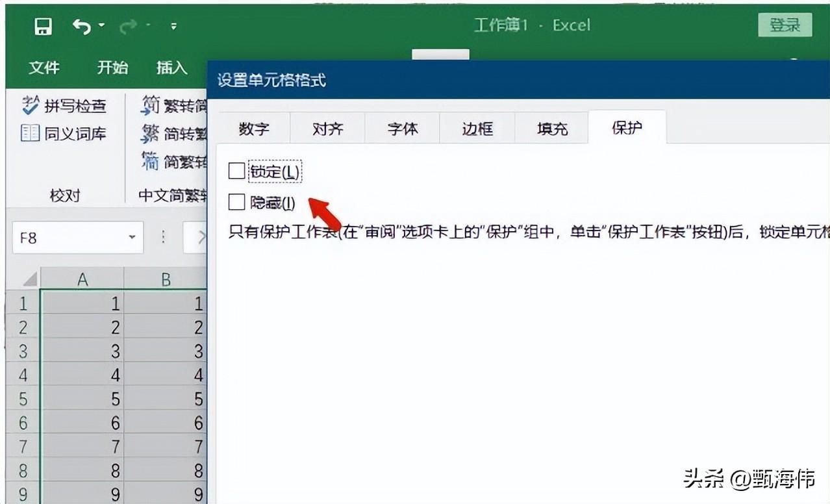Click the 设置单元格格式 dialog title bar

click(518, 81)
